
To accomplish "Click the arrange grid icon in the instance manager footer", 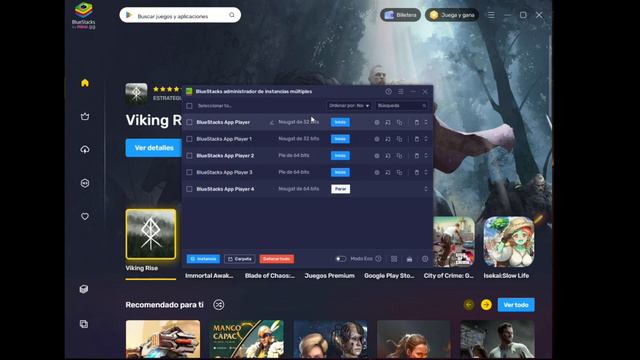I will coord(394,259).
